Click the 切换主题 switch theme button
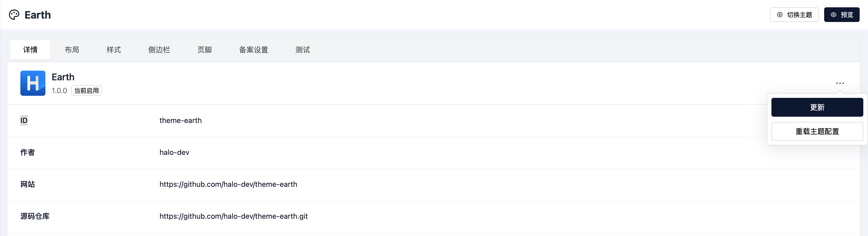Screen dimensions: 868x236 click(x=794, y=15)
